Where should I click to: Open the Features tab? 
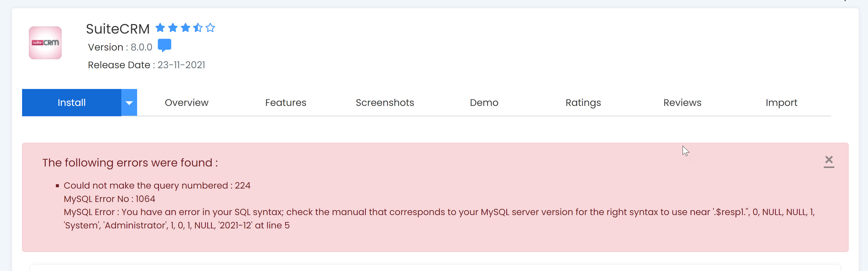coord(286,103)
